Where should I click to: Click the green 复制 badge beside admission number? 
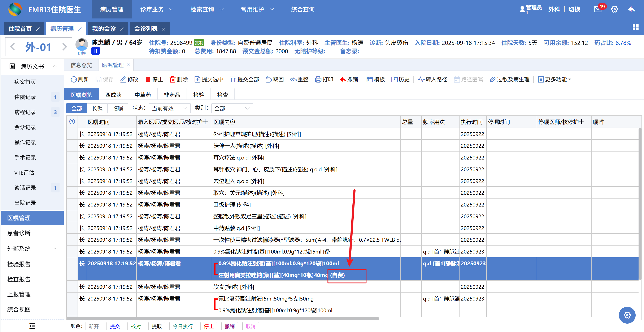coord(199,43)
